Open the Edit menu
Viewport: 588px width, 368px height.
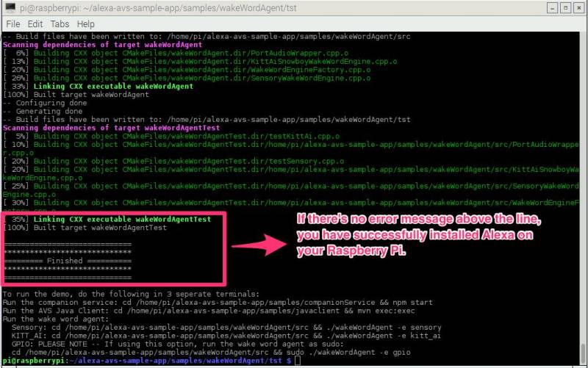35,24
